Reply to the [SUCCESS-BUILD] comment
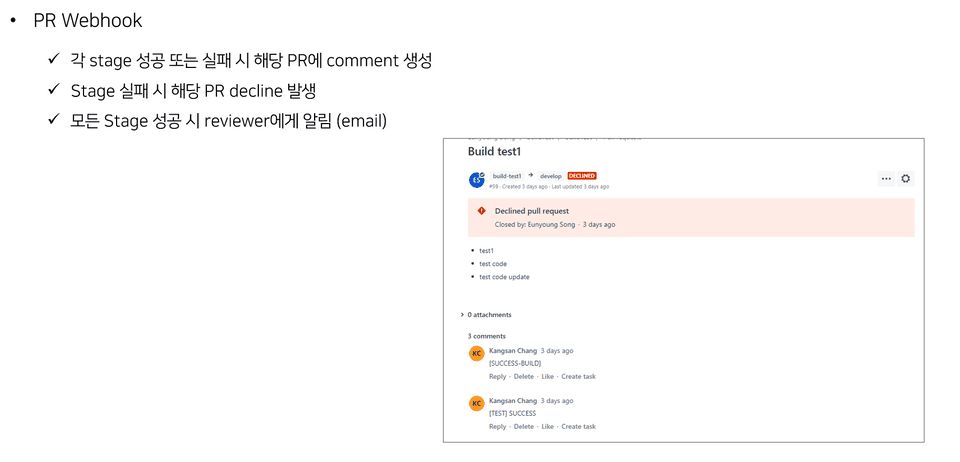This screenshot has height=462, width=960. click(x=497, y=377)
